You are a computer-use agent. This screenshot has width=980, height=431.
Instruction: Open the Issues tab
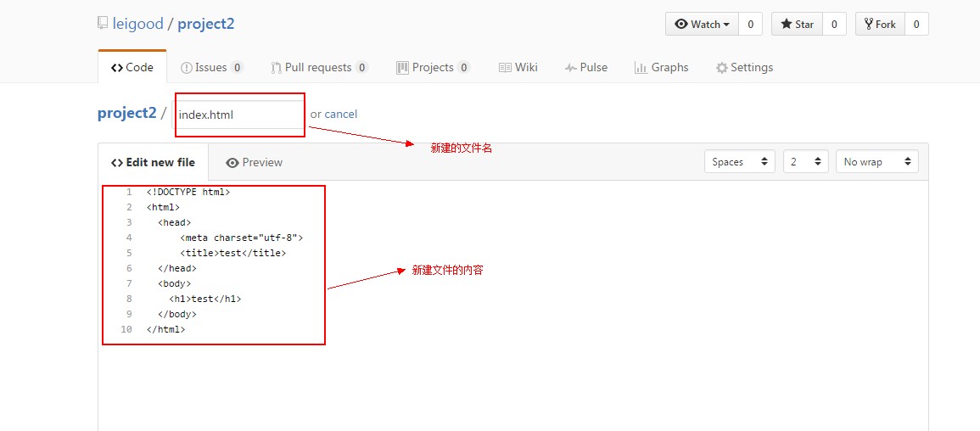click(x=212, y=68)
